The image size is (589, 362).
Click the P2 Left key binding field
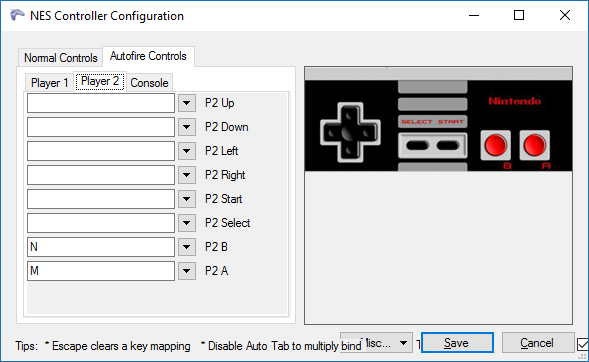(101, 151)
